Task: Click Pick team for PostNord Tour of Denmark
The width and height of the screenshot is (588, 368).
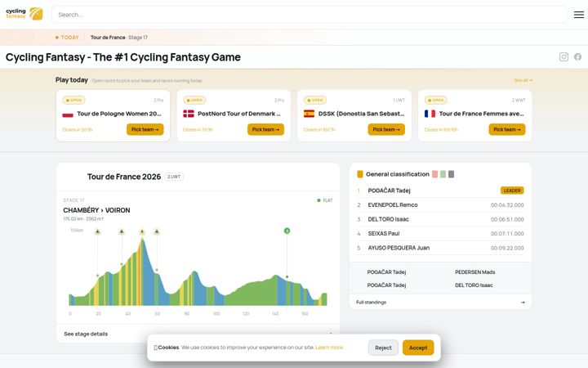Action: pyautogui.click(x=265, y=129)
